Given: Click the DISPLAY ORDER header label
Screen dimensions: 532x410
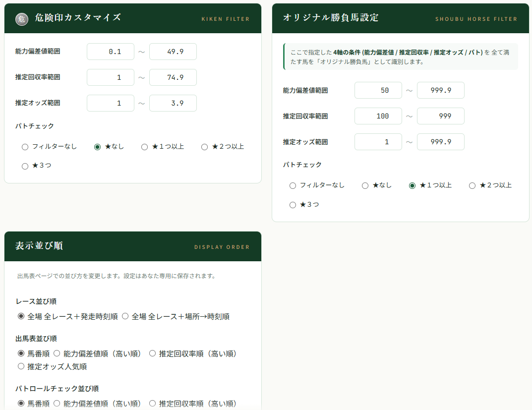Looking at the screenshot, I should coord(222,247).
